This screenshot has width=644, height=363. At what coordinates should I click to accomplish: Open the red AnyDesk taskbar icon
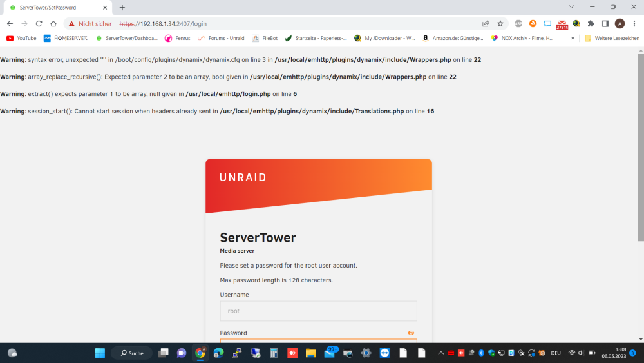292,353
